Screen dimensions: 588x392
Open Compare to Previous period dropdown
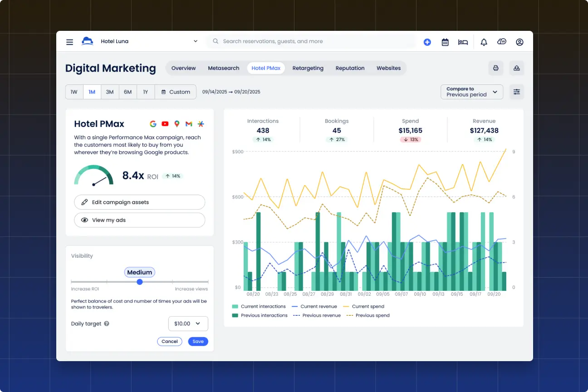[x=471, y=92]
